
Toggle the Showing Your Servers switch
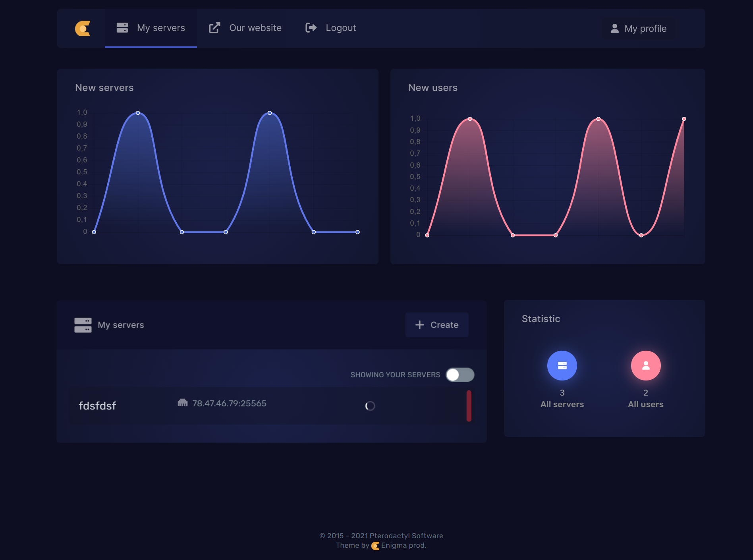point(460,375)
